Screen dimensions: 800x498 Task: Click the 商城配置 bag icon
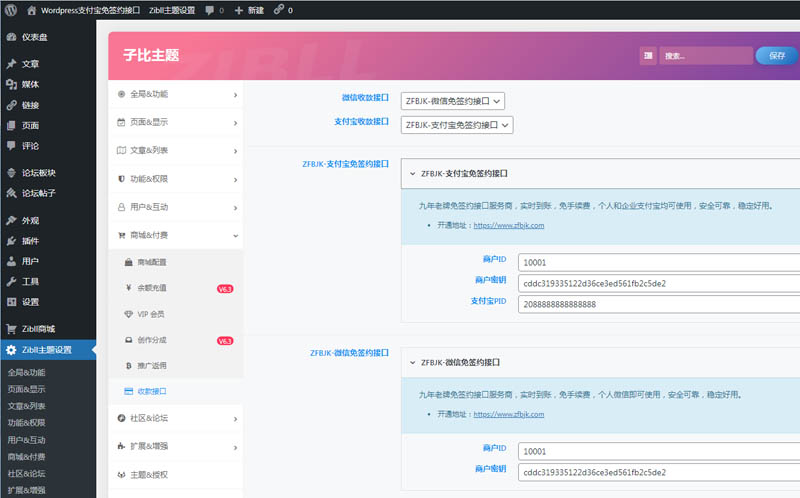coord(129,262)
